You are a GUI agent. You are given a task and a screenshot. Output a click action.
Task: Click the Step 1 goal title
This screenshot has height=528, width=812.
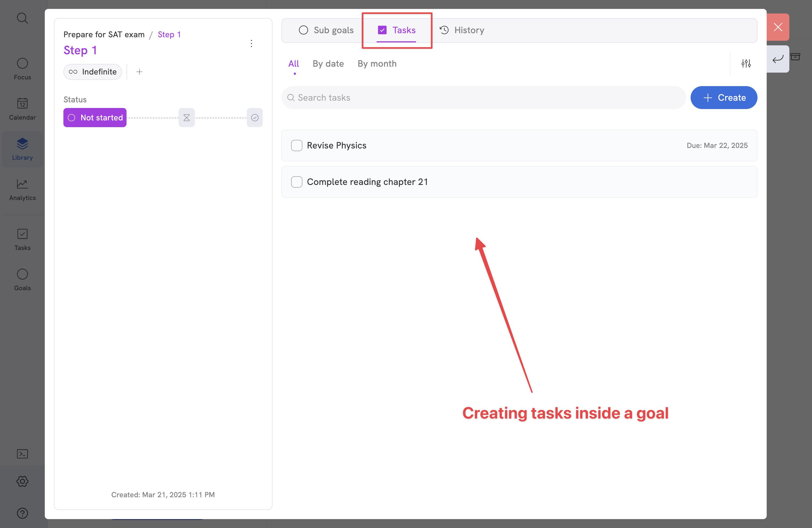pos(80,50)
